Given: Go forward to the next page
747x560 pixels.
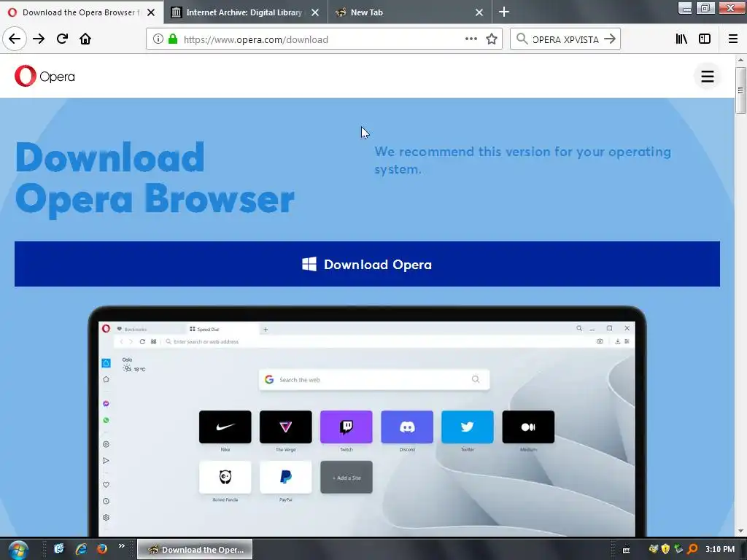Looking at the screenshot, I should point(39,39).
